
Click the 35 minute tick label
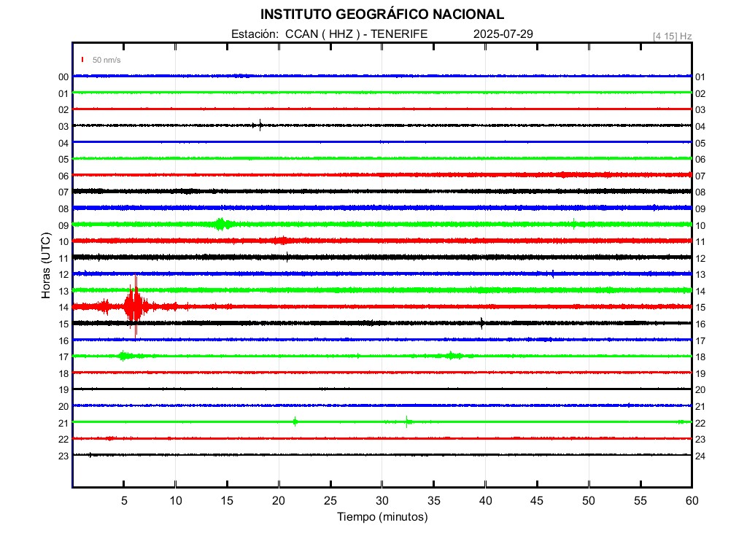(433, 500)
